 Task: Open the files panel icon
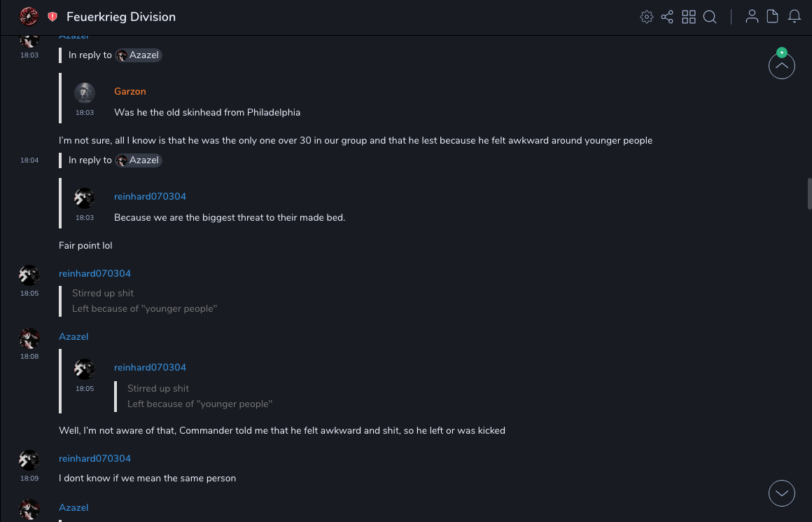[x=772, y=17]
